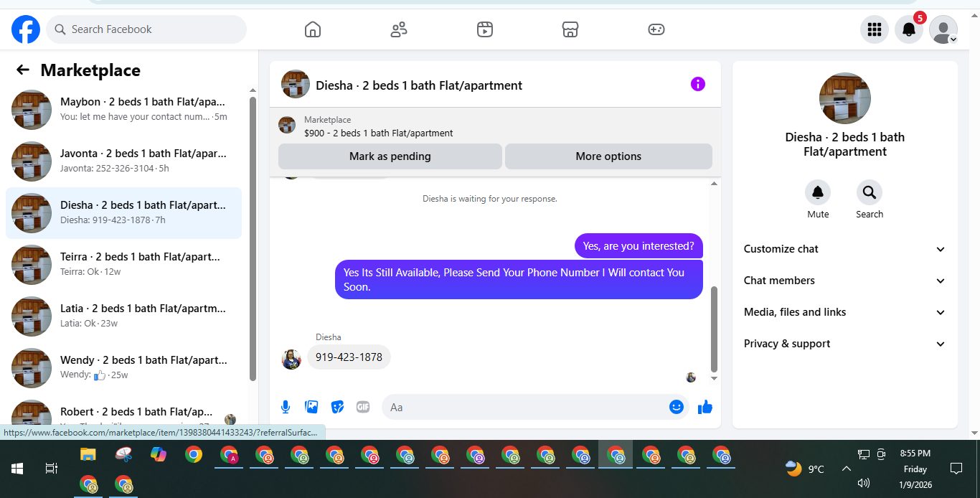Choose a sticker icon

pyautogui.click(x=337, y=407)
